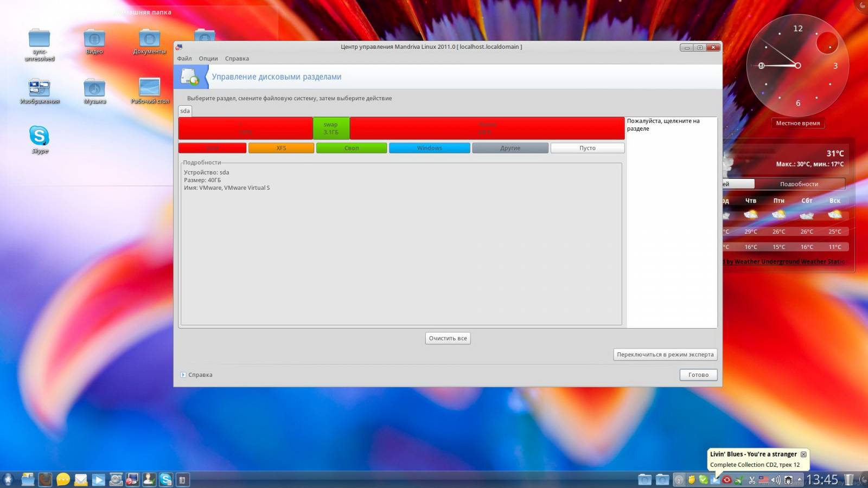Click the info notification icon in the tray
The image size is (868, 488).
(x=679, y=479)
